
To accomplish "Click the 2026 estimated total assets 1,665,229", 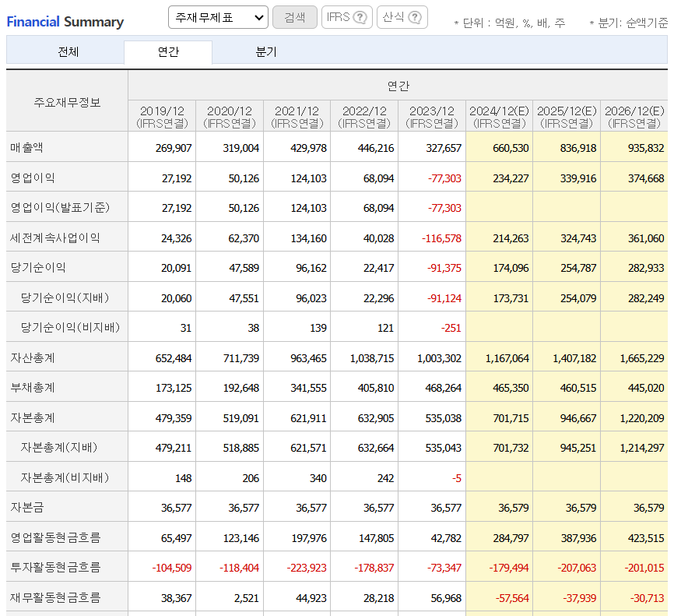I will (642, 358).
